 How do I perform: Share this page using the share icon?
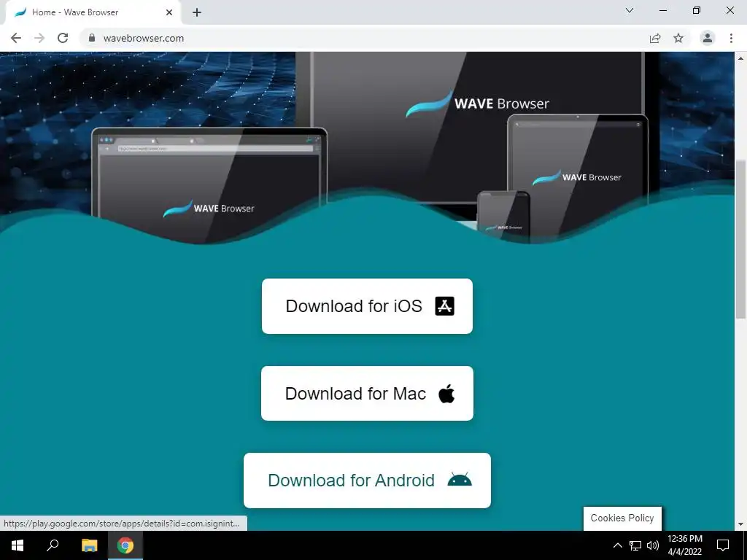655,38
